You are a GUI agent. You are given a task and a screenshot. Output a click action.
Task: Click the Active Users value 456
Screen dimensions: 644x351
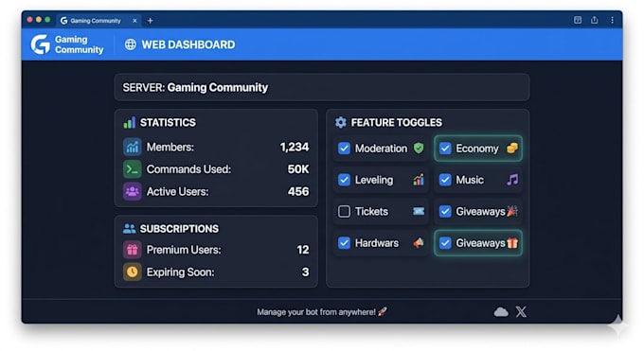pos(298,191)
